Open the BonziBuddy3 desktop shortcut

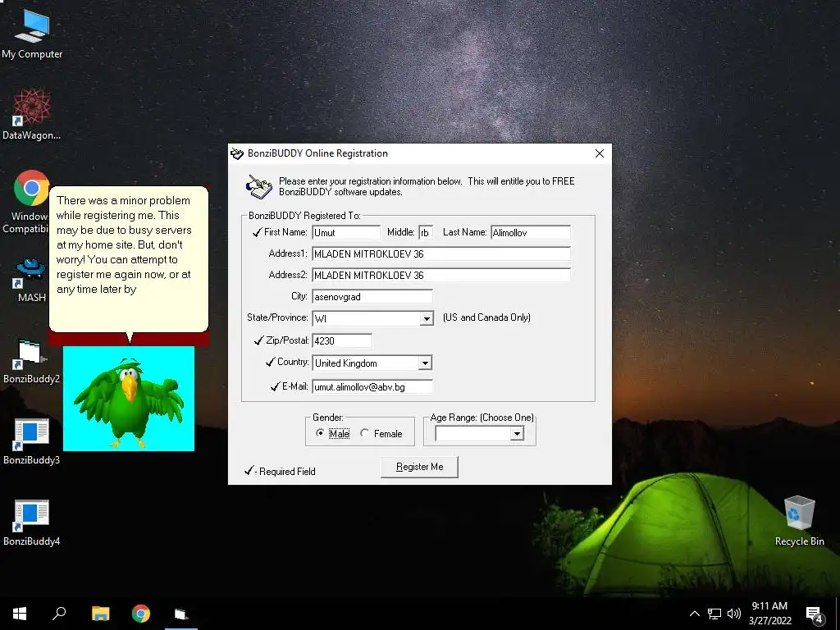tap(31, 442)
